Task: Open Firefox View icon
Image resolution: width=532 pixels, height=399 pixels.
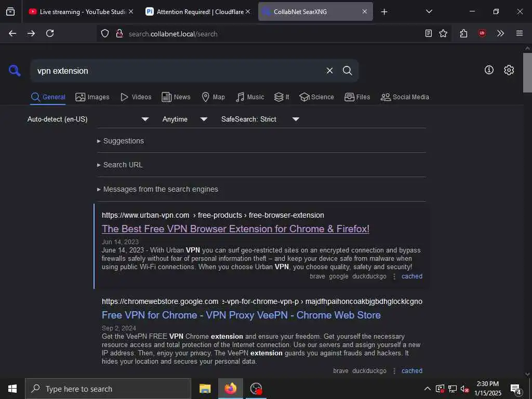Action: click(10, 11)
